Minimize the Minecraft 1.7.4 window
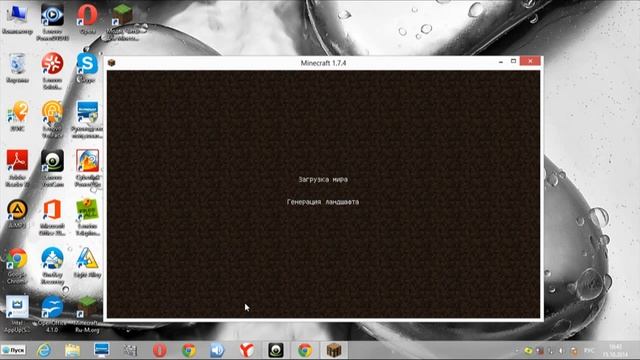Screen dimensions: 640x360 coord(500,62)
